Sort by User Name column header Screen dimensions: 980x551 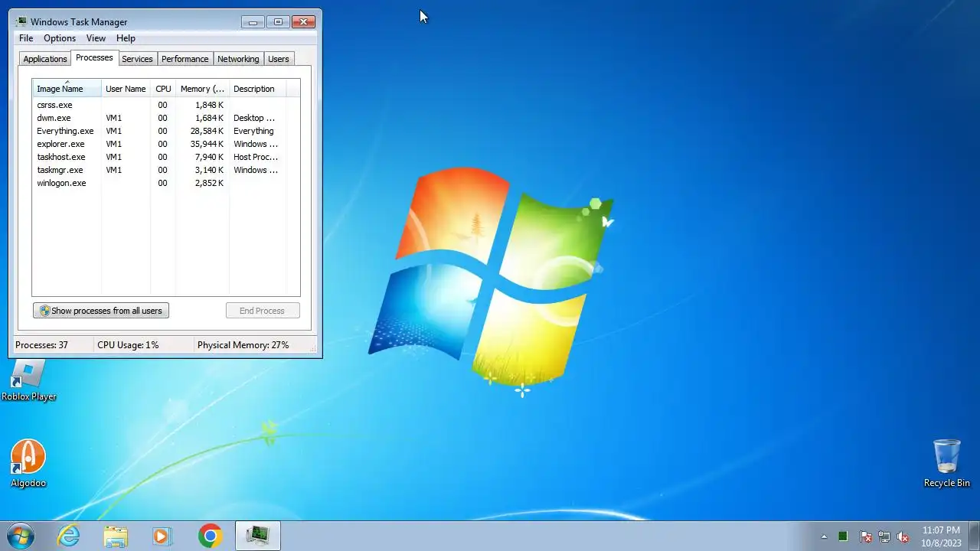(126, 88)
